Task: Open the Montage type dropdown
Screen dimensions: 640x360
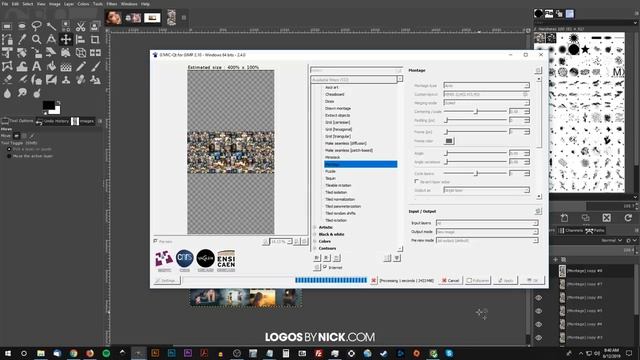Action: click(x=487, y=86)
